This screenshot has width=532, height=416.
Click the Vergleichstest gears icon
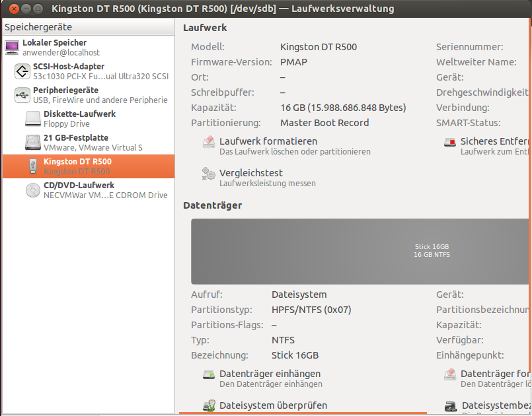(208, 174)
